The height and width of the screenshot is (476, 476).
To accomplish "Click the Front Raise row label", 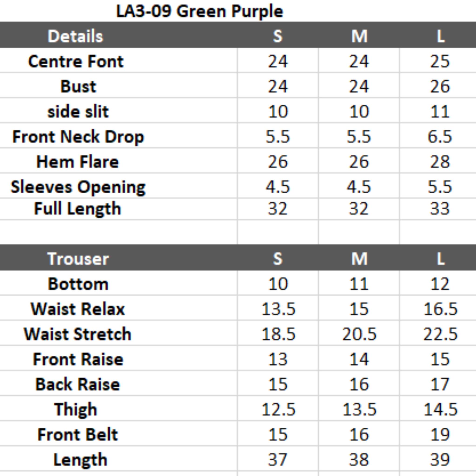I will pyautogui.click(x=78, y=359).
